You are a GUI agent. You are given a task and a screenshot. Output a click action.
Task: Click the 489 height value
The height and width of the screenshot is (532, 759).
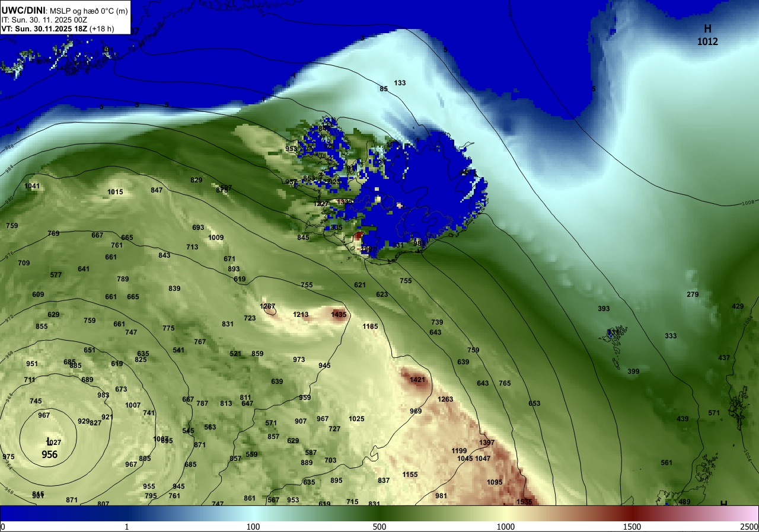pos(684,502)
